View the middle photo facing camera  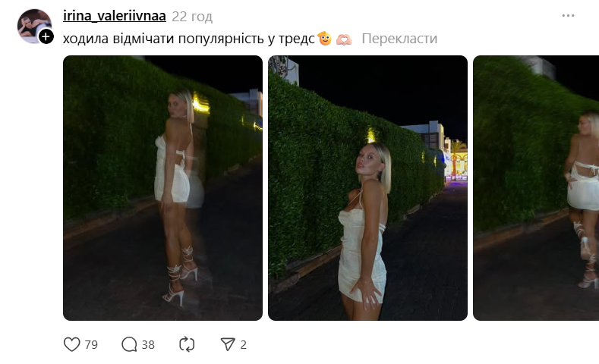pos(367,188)
